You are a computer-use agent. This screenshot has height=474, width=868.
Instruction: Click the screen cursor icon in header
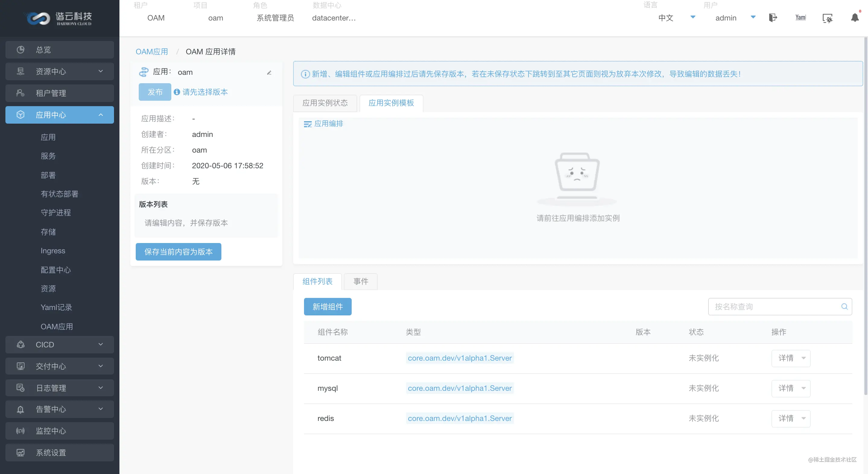pyautogui.click(x=828, y=18)
